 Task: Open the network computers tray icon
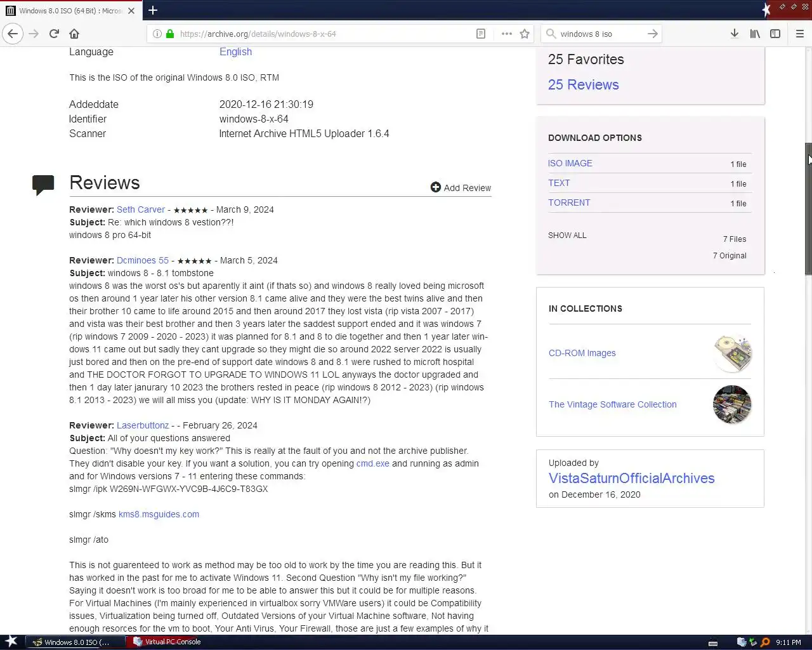click(741, 642)
